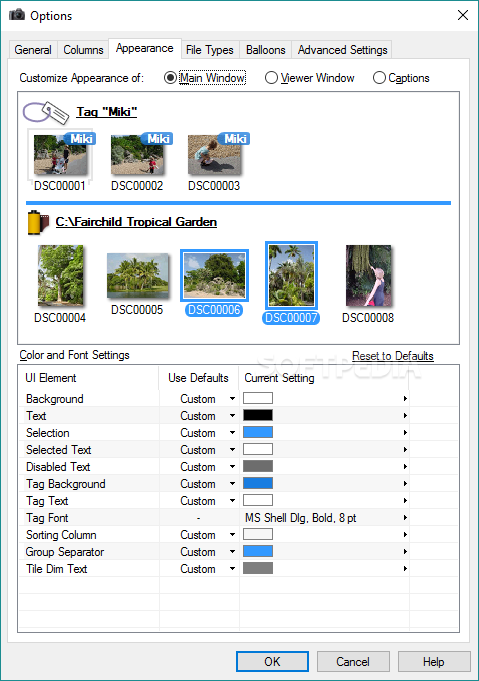Switch to the Columns tab
This screenshot has height=681, width=479.
point(83,50)
